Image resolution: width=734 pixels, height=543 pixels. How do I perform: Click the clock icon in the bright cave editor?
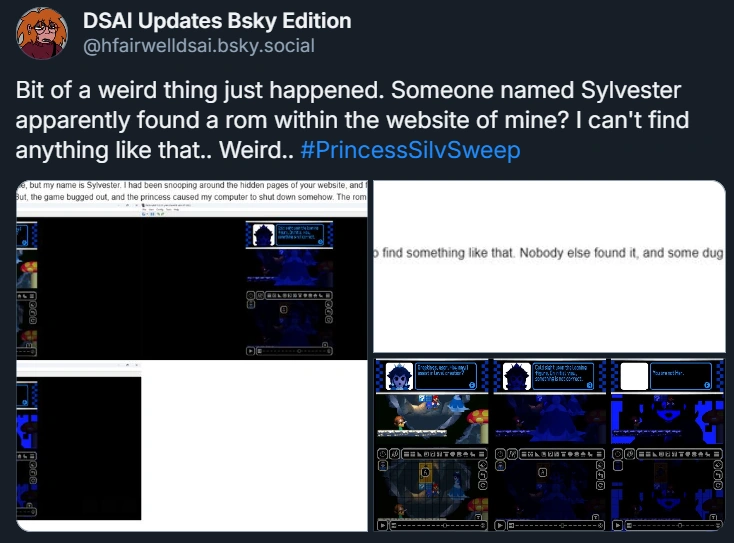coord(382,454)
